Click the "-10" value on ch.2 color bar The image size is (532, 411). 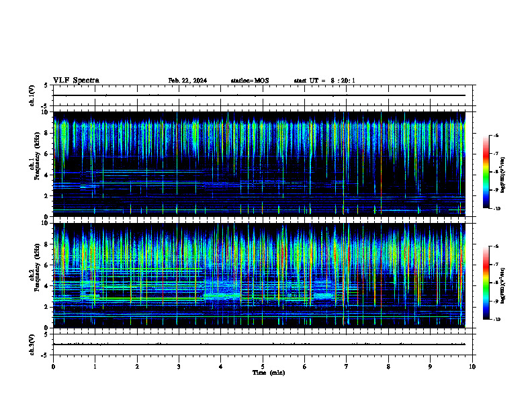[496, 319]
